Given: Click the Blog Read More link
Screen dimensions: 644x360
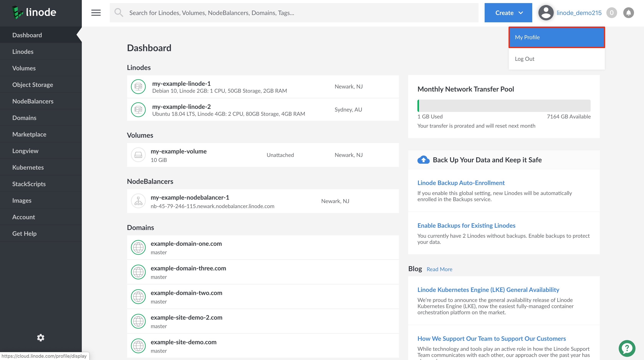Looking at the screenshot, I should coord(439,269).
